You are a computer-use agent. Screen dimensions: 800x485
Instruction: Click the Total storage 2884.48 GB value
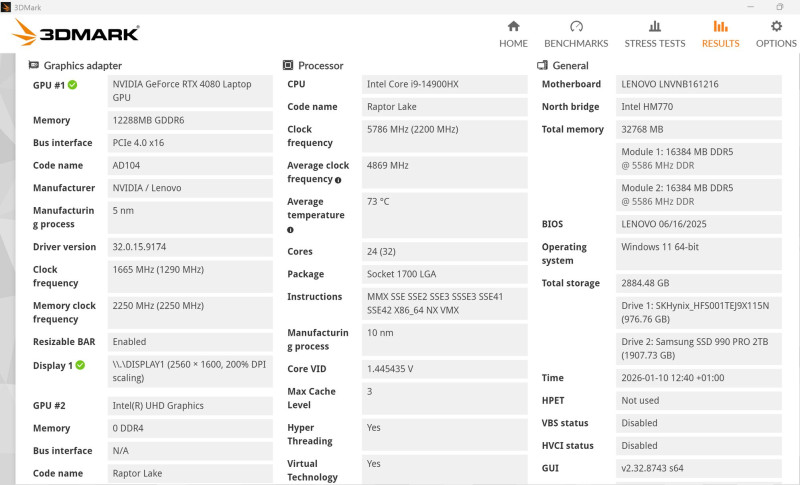pyautogui.click(x=698, y=283)
